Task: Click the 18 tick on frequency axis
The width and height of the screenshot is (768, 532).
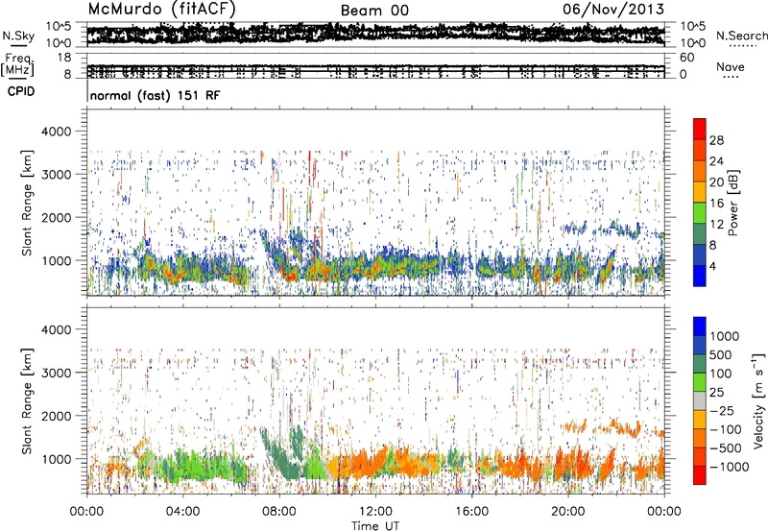Action: coord(64,58)
